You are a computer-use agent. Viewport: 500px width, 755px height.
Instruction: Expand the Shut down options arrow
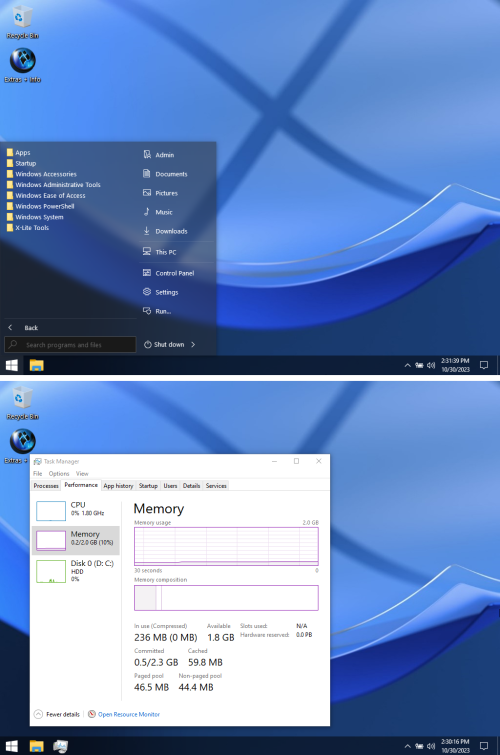click(193, 344)
